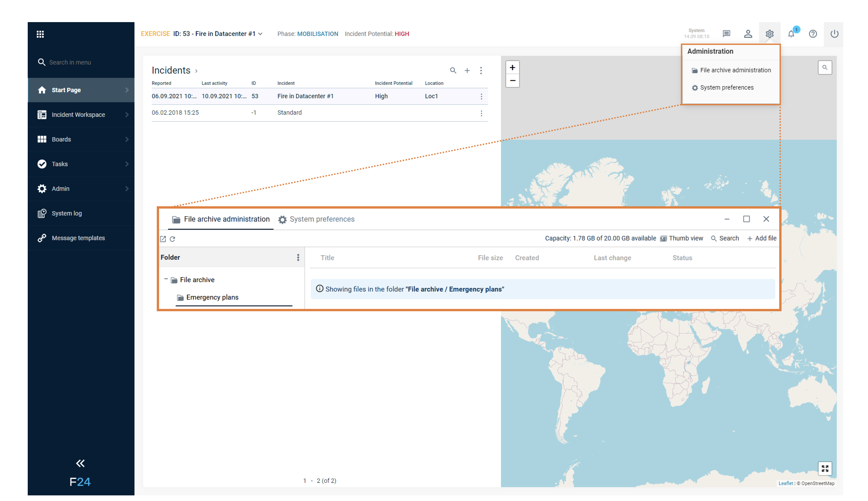868x501 pixels.
Task: Open archive in new window icon
Action: [163, 239]
